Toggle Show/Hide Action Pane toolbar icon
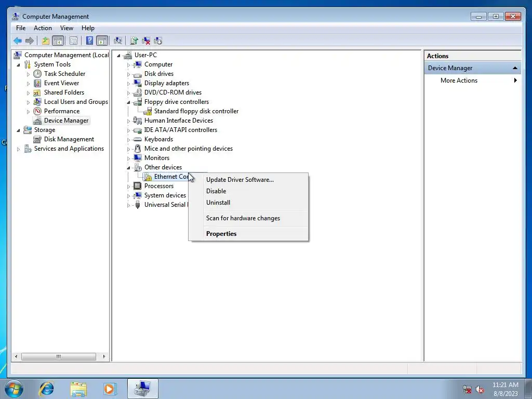This screenshot has width=532, height=399. (102, 41)
